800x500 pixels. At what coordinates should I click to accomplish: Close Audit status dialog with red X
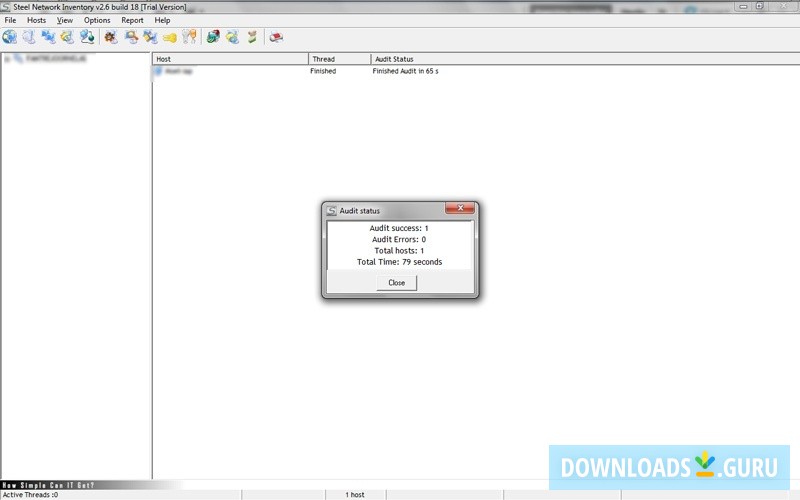[460, 208]
